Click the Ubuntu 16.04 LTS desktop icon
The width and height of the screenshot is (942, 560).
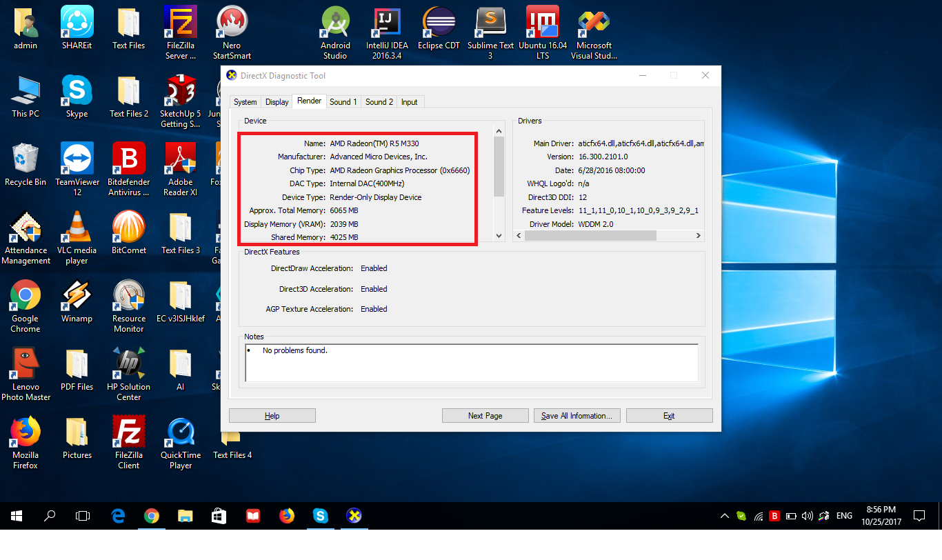(543, 32)
